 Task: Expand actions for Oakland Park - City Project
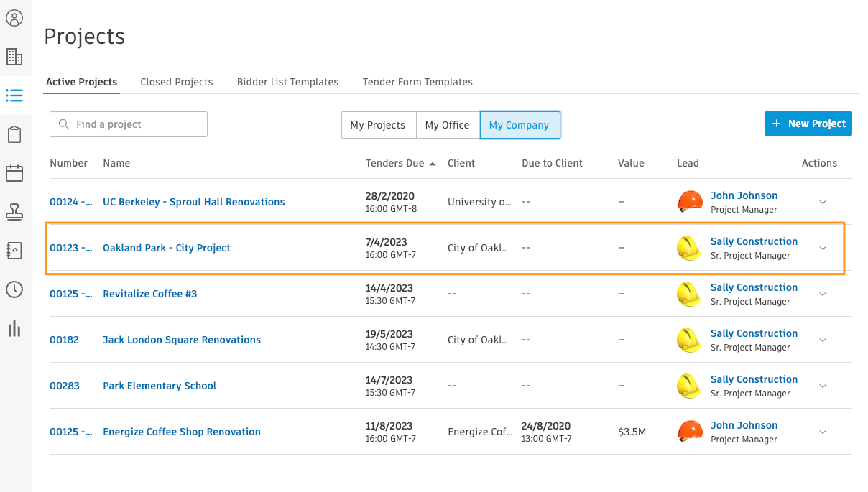pyautogui.click(x=822, y=248)
